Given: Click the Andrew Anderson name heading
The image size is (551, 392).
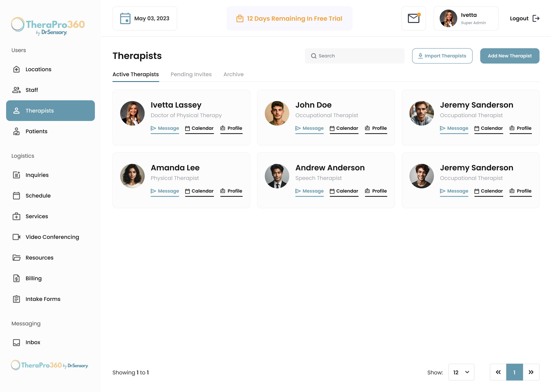Looking at the screenshot, I should click(330, 167).
